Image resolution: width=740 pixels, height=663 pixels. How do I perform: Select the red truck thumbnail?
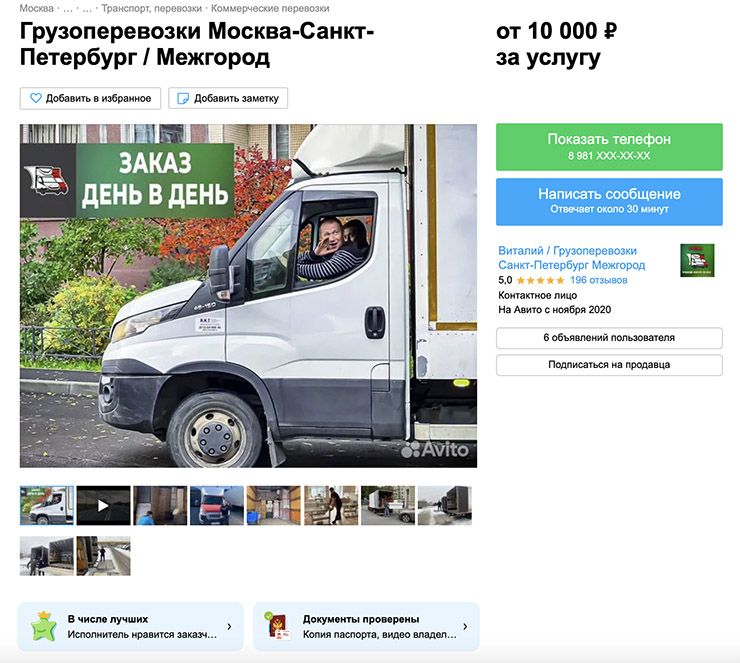coord(217,505)
